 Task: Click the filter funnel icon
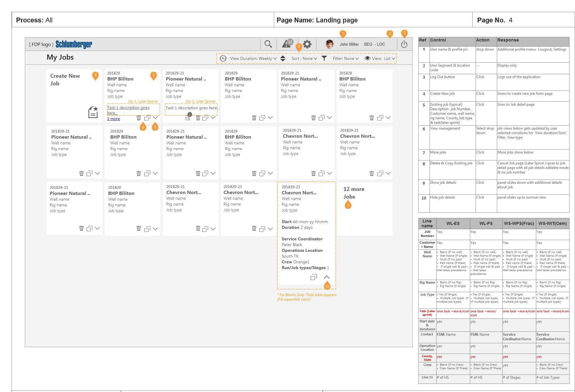pyautogui.click(x=324, y=58)
